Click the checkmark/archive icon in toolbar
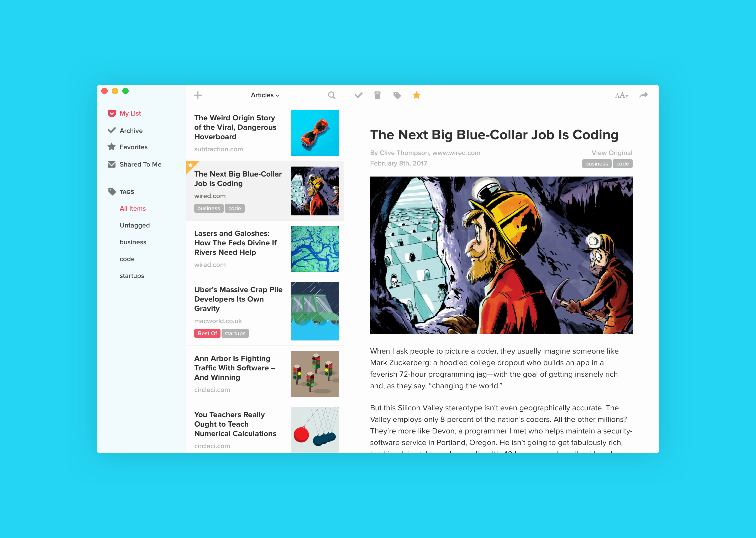The width and height of the screenshot is (756, 538). click(x=358, y=95)
